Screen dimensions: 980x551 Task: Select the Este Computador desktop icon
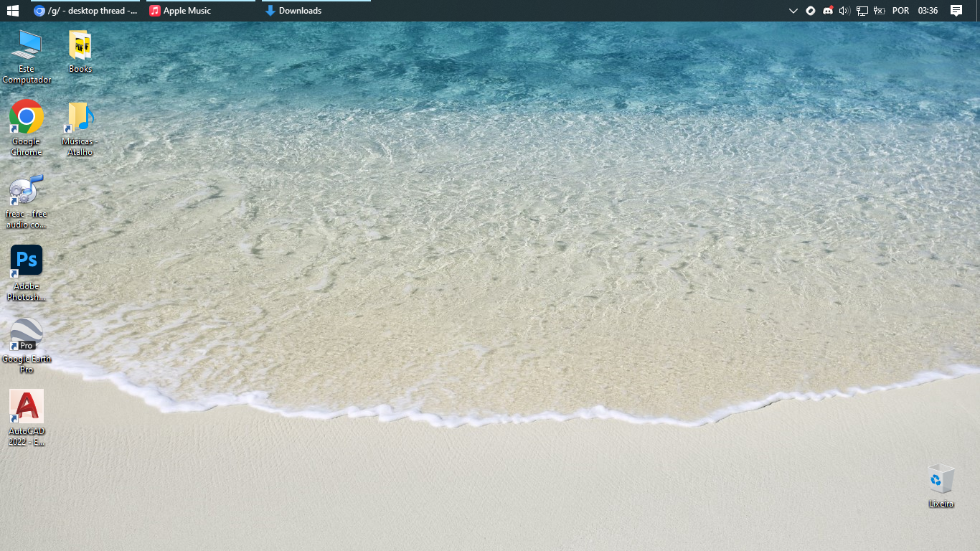[27, 57]
